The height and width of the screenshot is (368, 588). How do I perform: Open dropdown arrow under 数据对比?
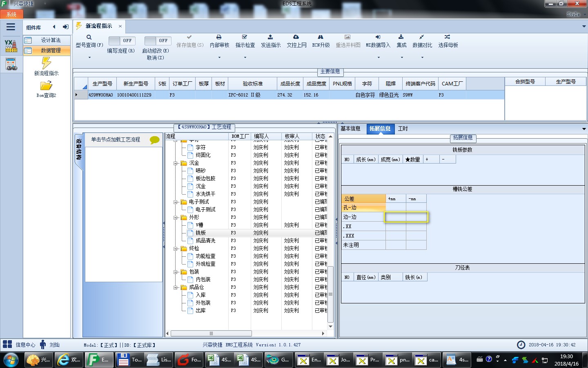click(x=422, y=57)
